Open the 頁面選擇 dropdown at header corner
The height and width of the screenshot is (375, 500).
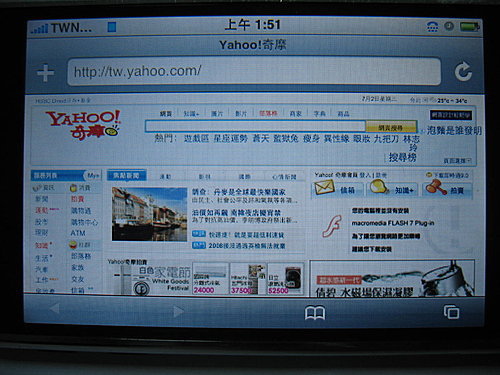click(457, 161)
